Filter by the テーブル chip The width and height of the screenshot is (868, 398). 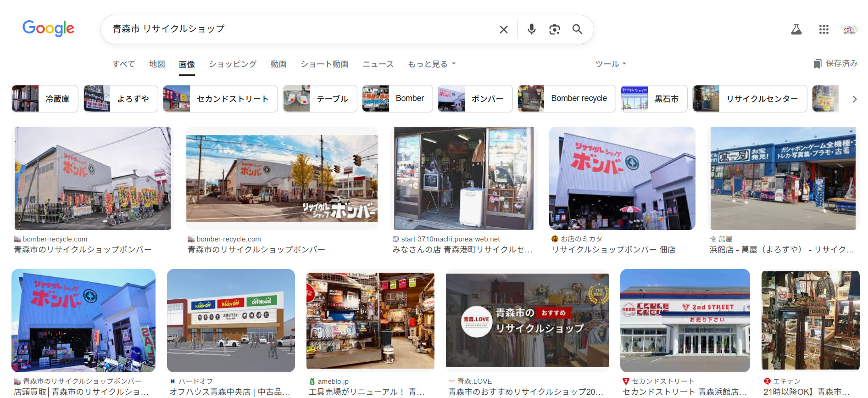320,99
